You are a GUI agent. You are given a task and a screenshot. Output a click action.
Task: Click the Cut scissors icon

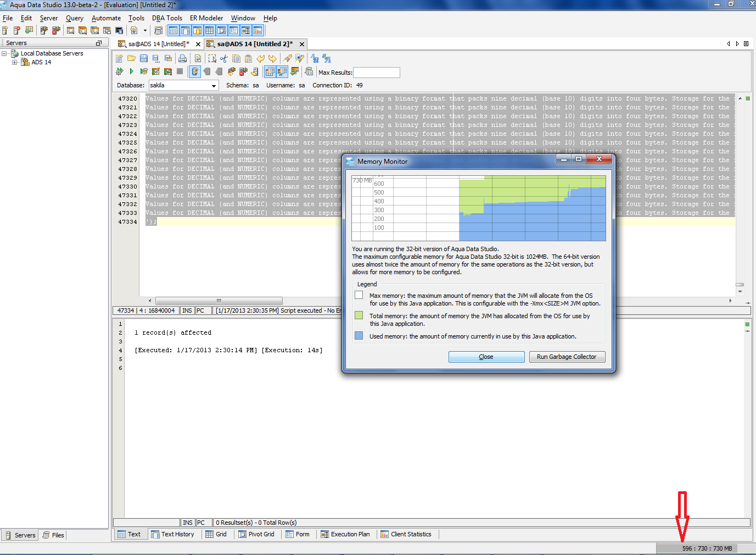pyautogui.click(x=224, y=58)
